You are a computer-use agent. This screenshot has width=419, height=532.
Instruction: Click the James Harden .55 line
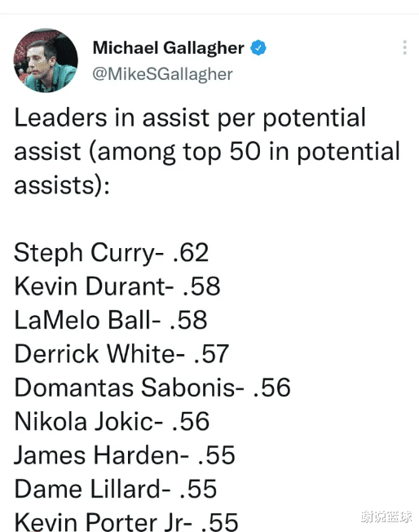tap(125, 455)
